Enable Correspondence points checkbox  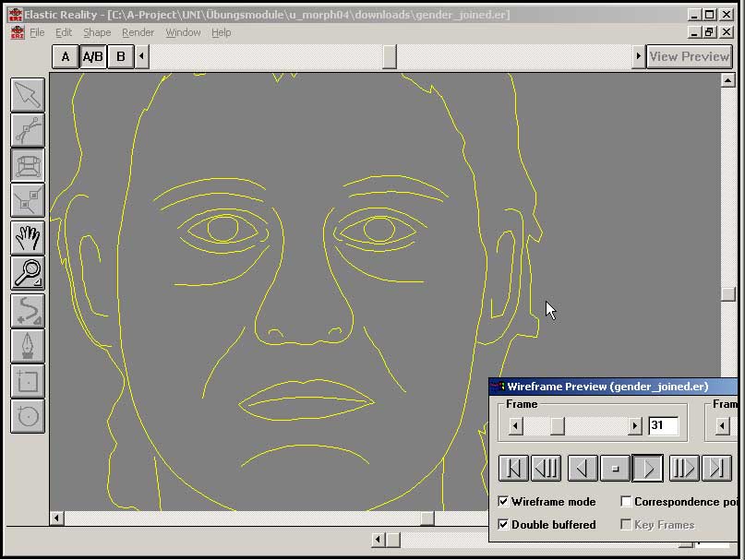click(x=626, y=502)
